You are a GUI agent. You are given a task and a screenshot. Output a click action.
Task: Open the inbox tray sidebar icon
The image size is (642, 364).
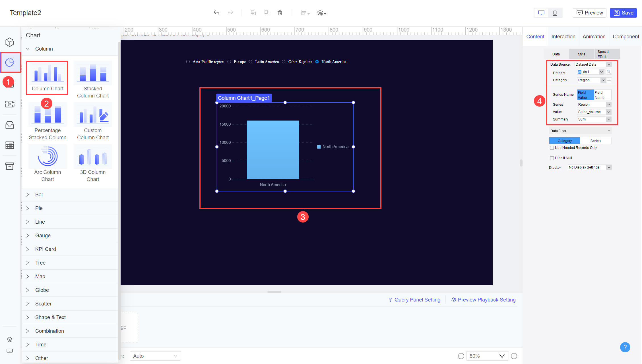point(10,125)
